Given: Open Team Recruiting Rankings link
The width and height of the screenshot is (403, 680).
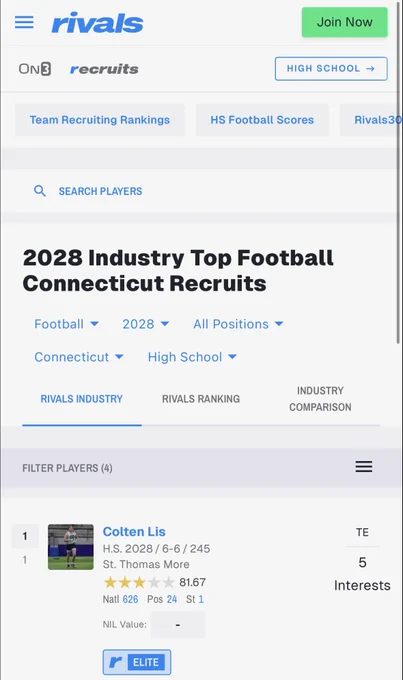Looking at the screenshot, I should click(100, 120).
